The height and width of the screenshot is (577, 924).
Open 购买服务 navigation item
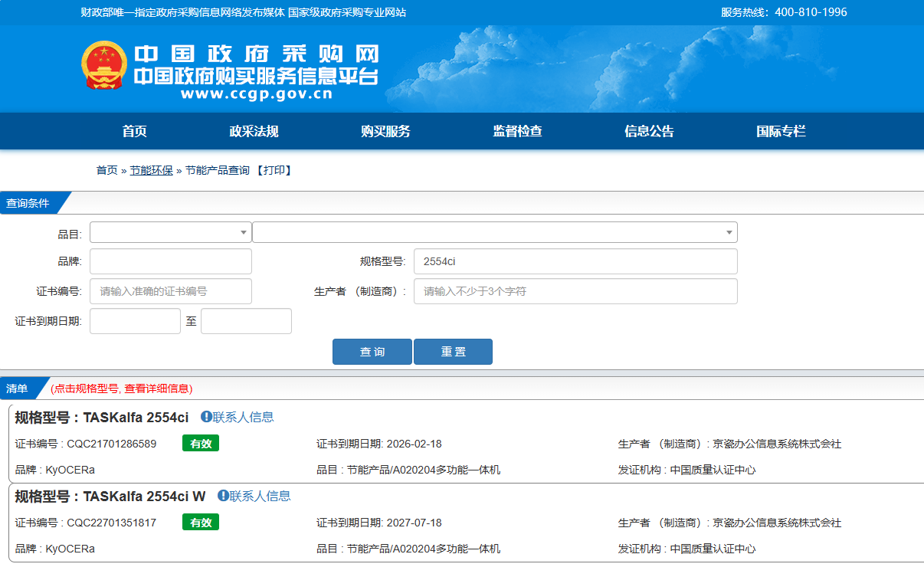coord(385,131)
